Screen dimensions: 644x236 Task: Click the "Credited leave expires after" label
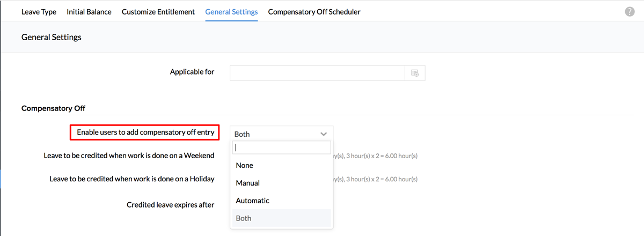click(x=171, y=204)
